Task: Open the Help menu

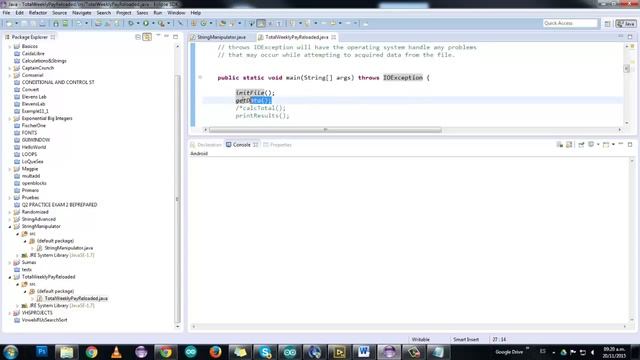Action: tap(196, 13)
